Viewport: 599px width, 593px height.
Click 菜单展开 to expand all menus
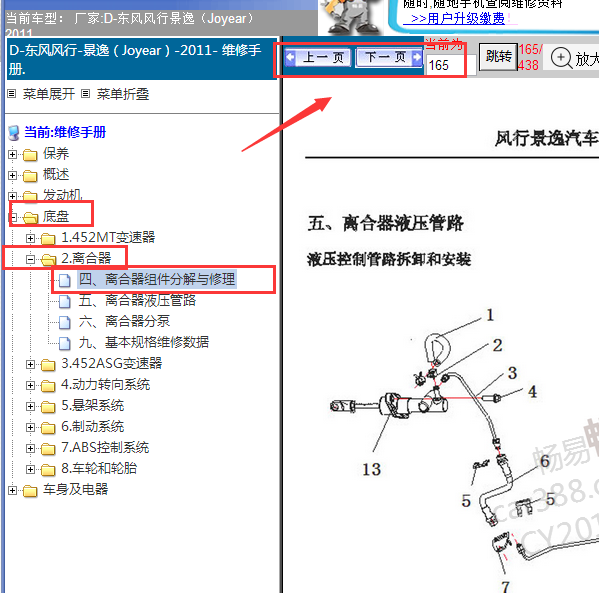pos(49,94)
